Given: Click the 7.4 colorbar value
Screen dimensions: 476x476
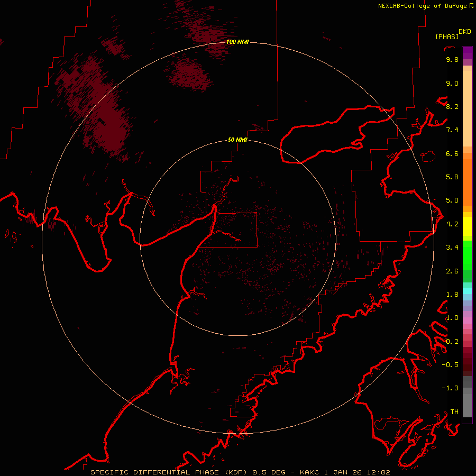Looking at the screenshot, I should pos(452,130).
